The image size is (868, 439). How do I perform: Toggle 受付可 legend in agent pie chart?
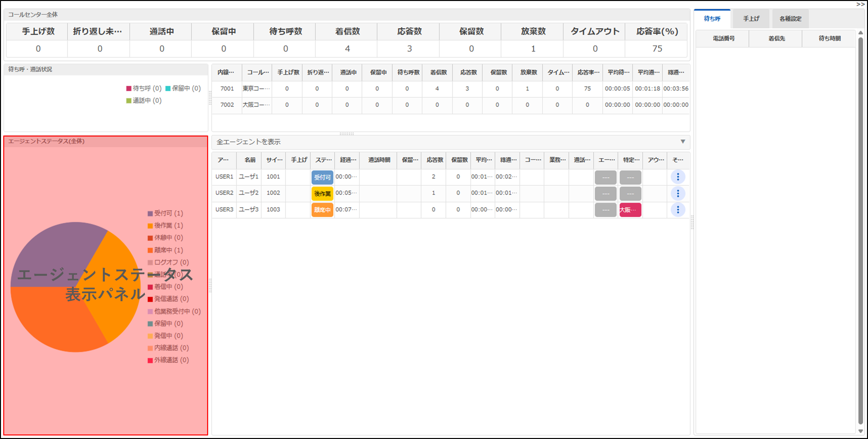coord(165,213)
